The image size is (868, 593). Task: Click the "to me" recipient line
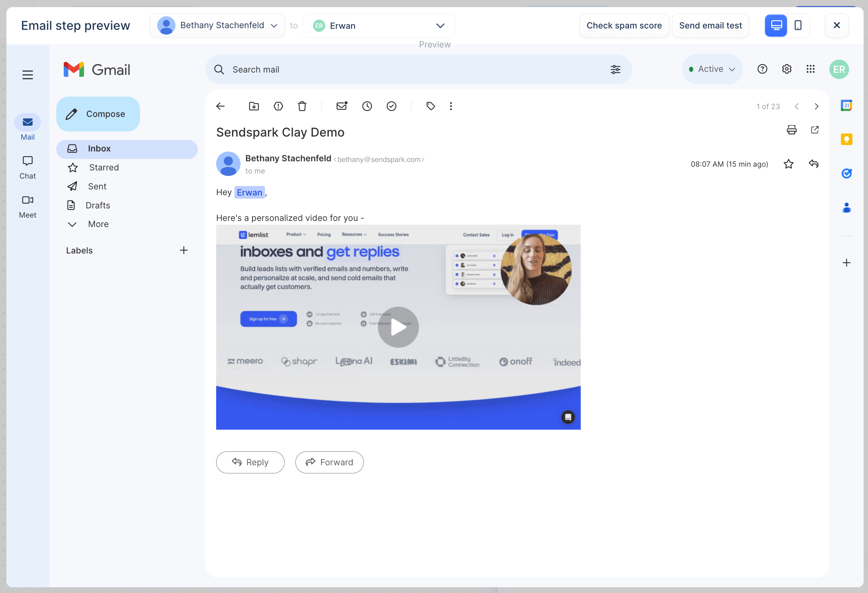coord(255,171)
